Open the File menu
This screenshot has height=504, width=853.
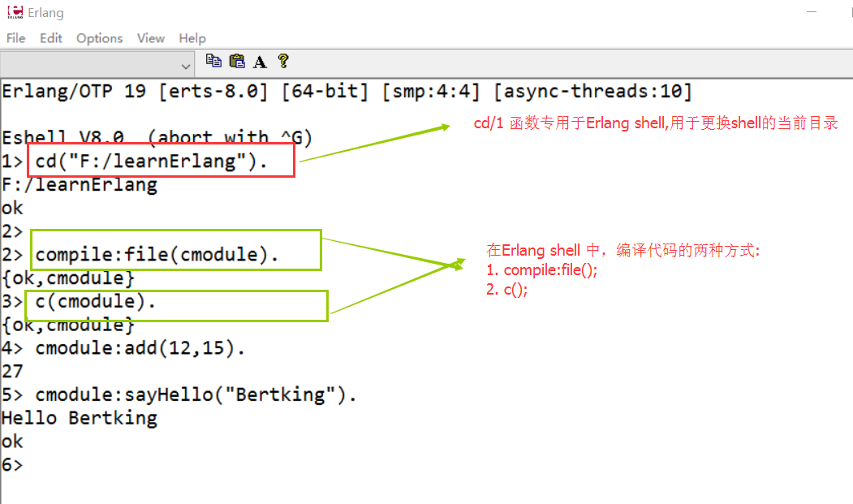pos(15,38)
